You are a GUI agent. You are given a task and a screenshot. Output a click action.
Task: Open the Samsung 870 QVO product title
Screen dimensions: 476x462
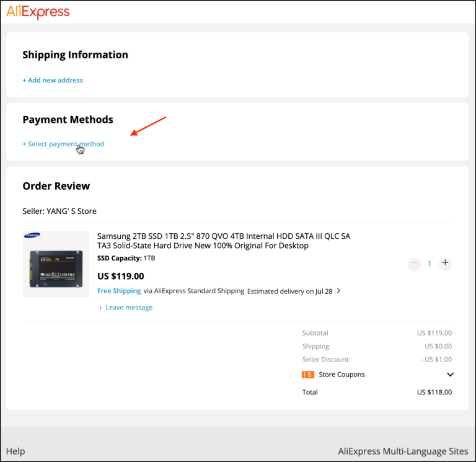(224, 241)
